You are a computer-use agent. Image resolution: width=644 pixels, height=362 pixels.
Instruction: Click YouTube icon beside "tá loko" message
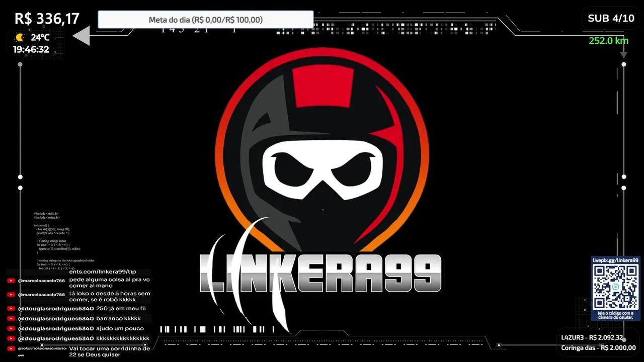coord(11,295)
